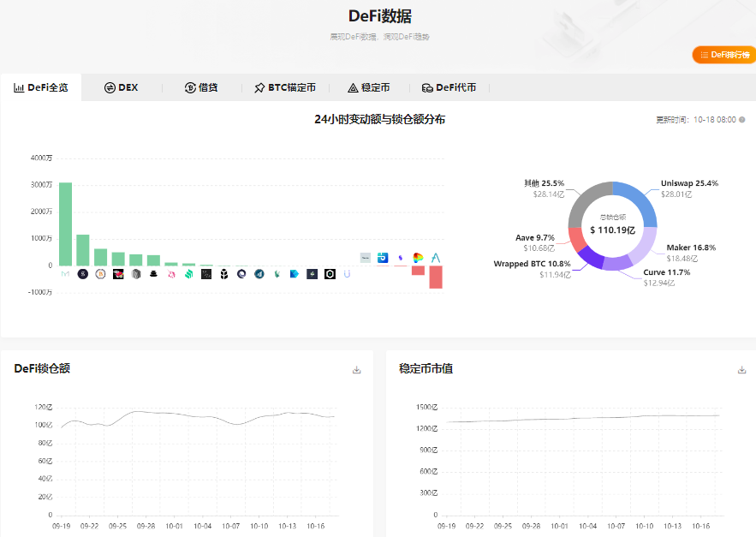Click the orange Wrapped BTC coin icon under the bars
Image resolution: width=756 pixels, height=537 pixels.
100,276
